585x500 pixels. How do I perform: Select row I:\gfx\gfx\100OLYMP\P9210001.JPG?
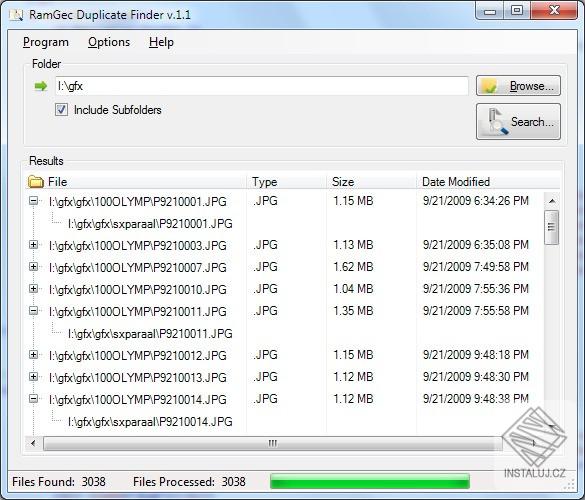tap(138, 201)
